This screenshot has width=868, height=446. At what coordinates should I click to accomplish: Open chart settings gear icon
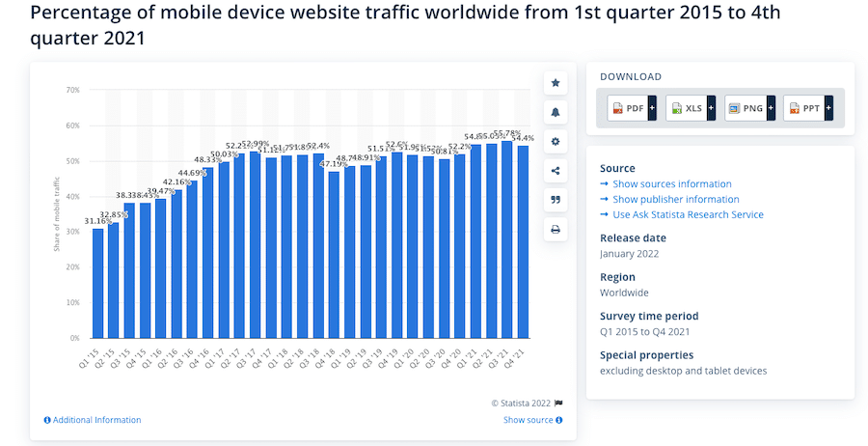tap(556, 141)
